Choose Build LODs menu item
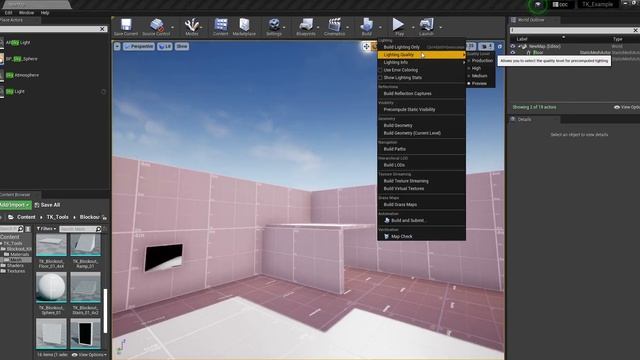The image size is (640, 360). point(421,165)
